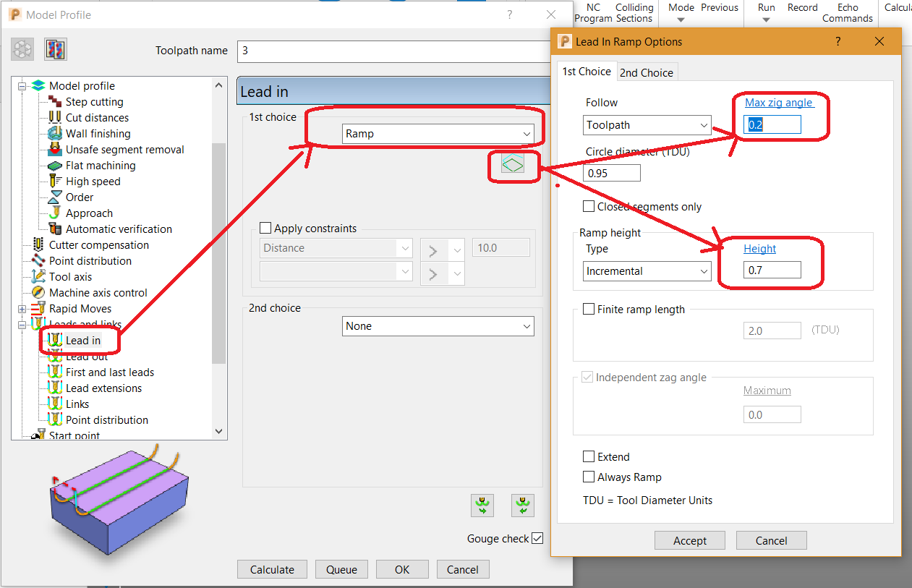Check the Closed segments only option
This screenshot has width=912, height=588.
[589, 206]
